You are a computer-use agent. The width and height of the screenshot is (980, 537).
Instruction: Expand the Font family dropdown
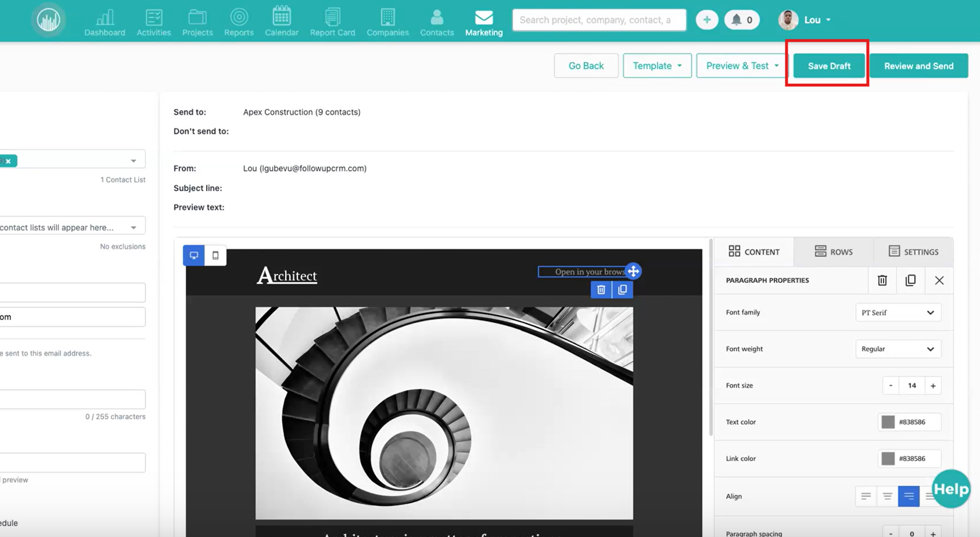898,312
